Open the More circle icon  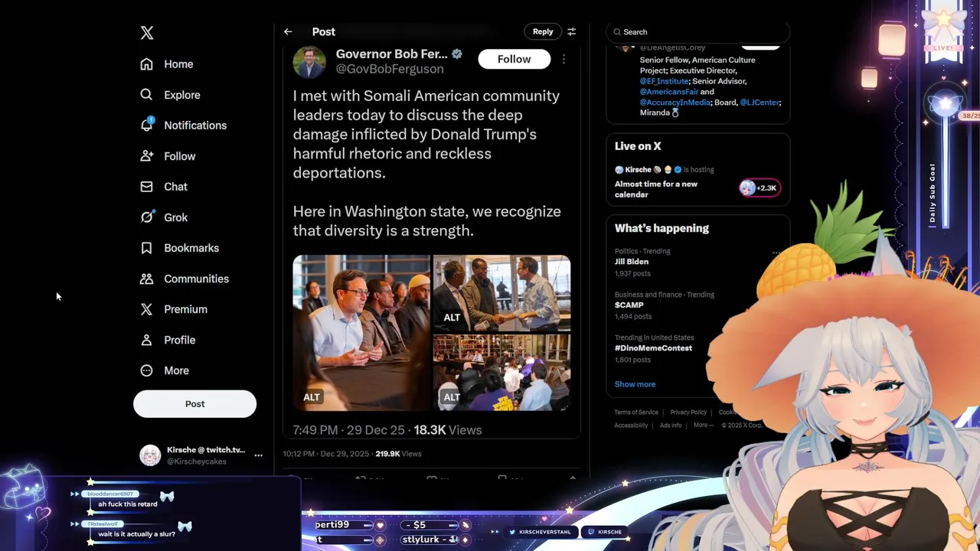pyautogui.click(x=146, y=370)
